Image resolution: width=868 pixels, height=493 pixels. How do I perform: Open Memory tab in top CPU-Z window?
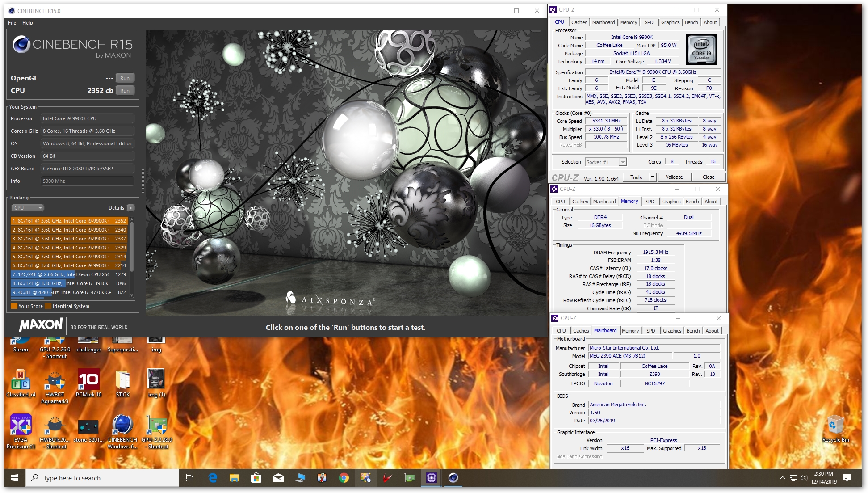tap(628, 22)
